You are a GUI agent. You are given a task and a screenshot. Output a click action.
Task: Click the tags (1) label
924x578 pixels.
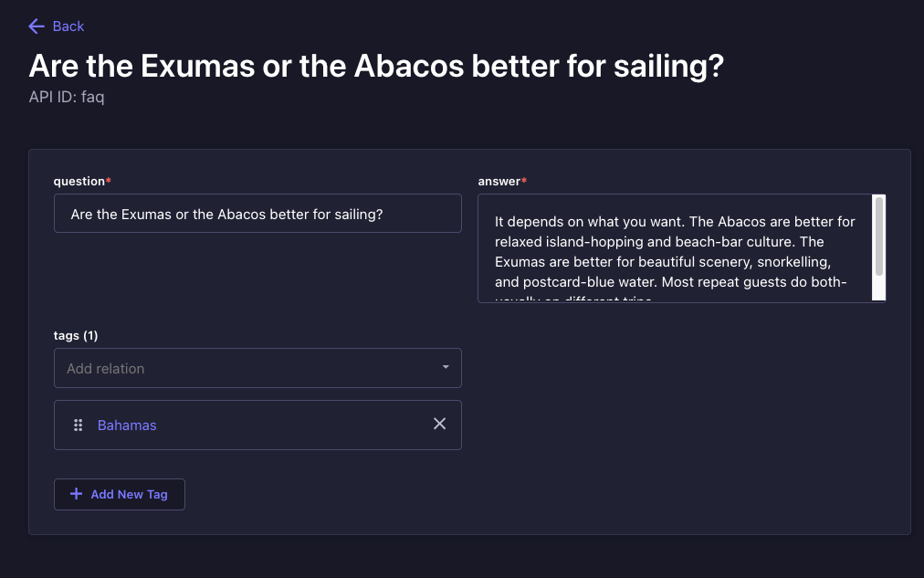[76, 335]
